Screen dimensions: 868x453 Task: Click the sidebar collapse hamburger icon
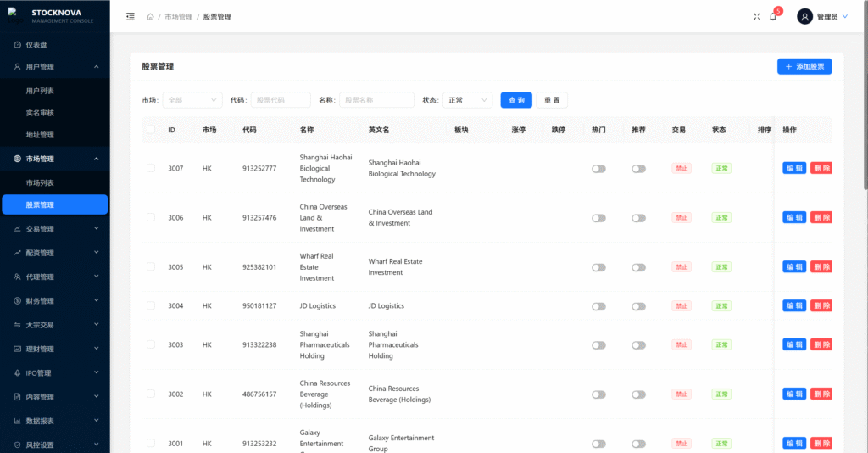point(130,17)
